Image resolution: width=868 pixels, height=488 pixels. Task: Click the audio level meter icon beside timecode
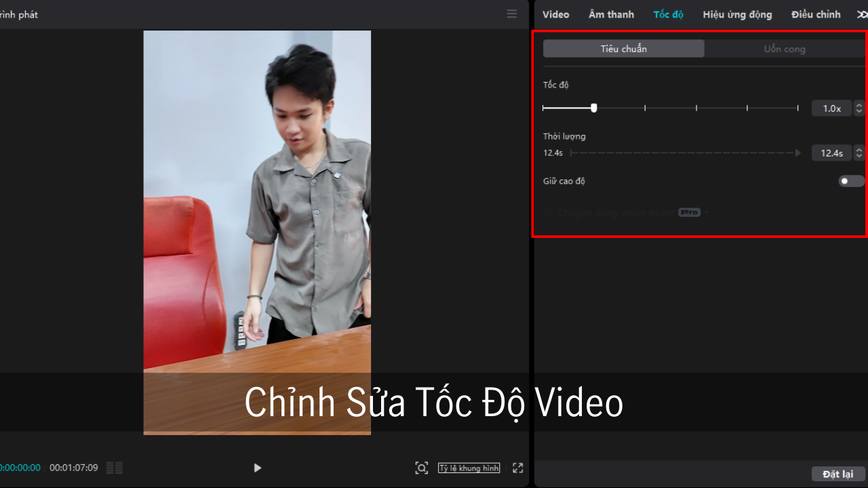coord(115,468)
